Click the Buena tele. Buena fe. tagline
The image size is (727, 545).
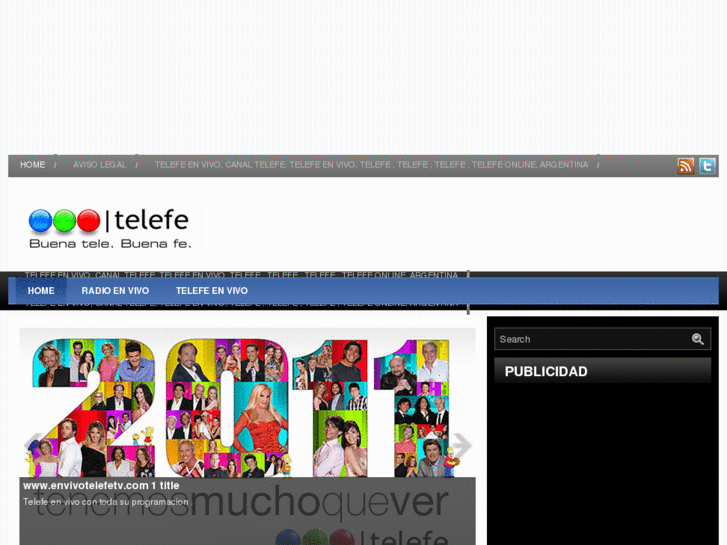(110, 244)
